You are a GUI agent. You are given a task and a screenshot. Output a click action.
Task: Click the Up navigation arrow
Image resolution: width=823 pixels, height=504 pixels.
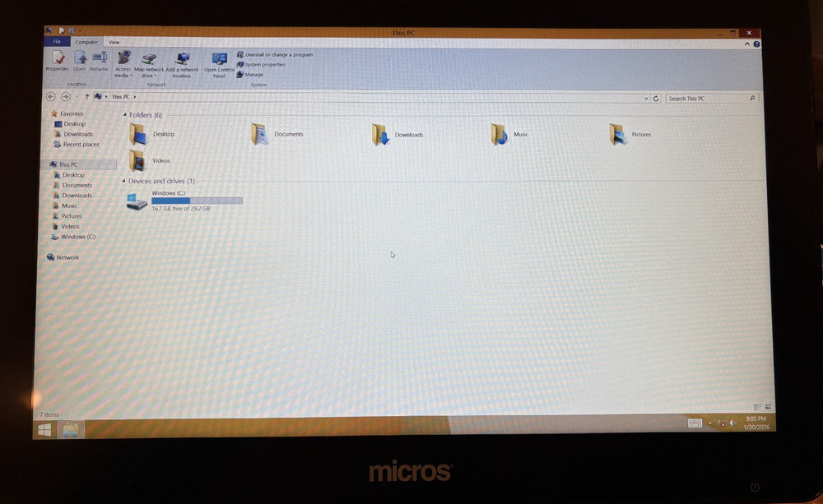click(x=88, y=96)
